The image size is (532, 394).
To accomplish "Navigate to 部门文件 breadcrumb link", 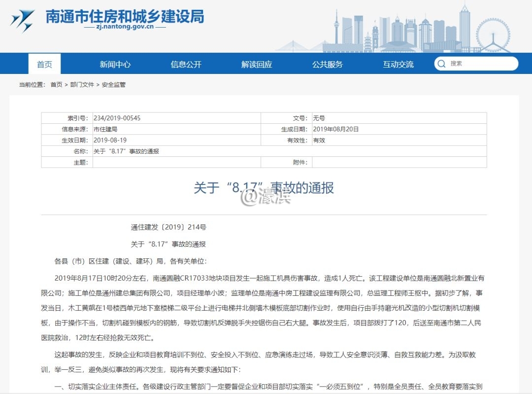I will (x=82, y=85).
